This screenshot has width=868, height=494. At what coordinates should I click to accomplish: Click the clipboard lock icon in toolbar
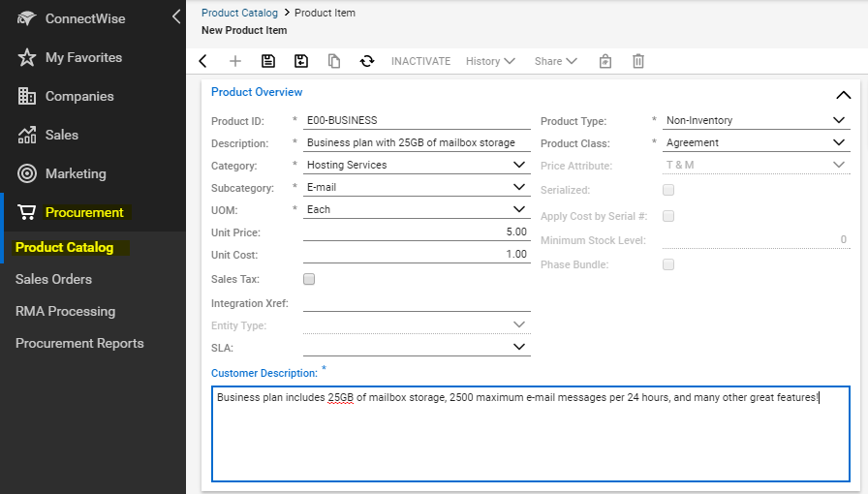605,61
